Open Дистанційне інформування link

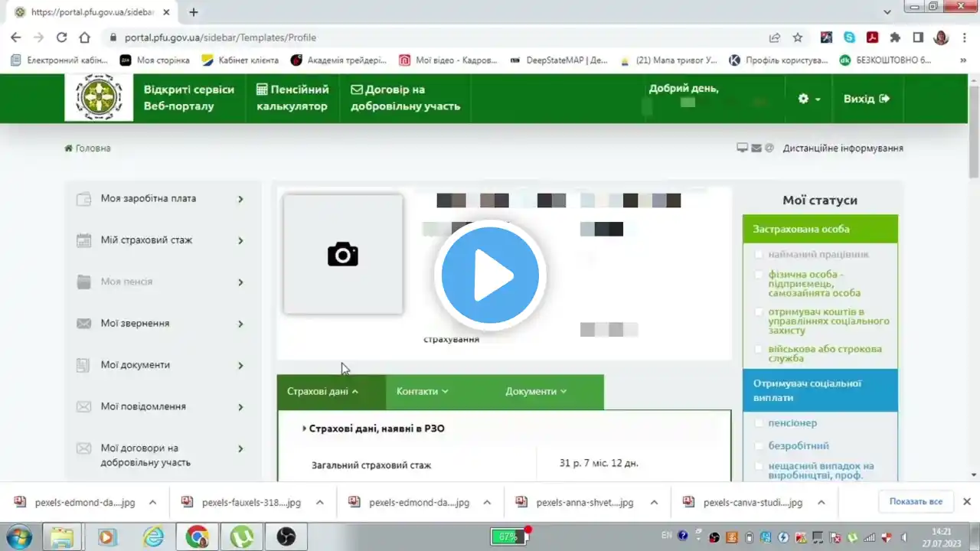843,148
